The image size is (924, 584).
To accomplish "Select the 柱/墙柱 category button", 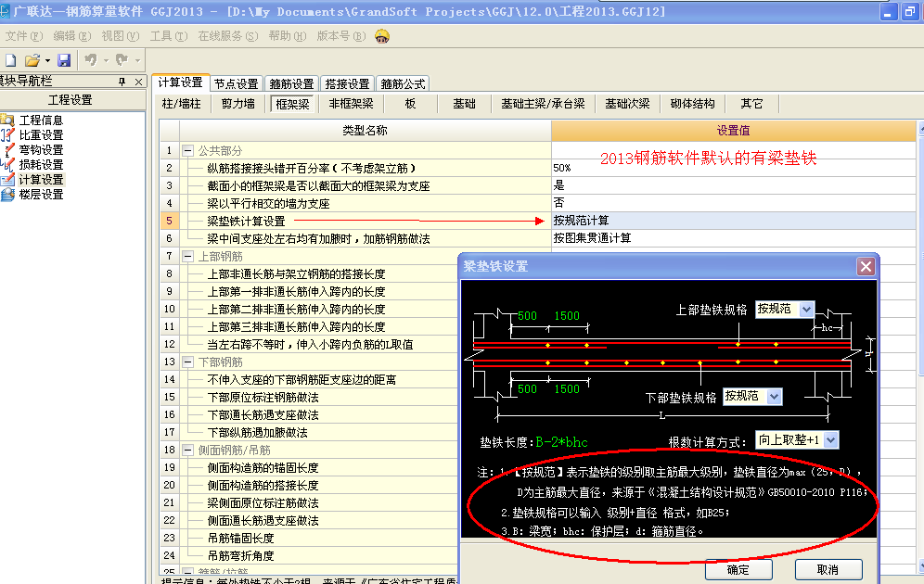I will click(x=181, y=104).
